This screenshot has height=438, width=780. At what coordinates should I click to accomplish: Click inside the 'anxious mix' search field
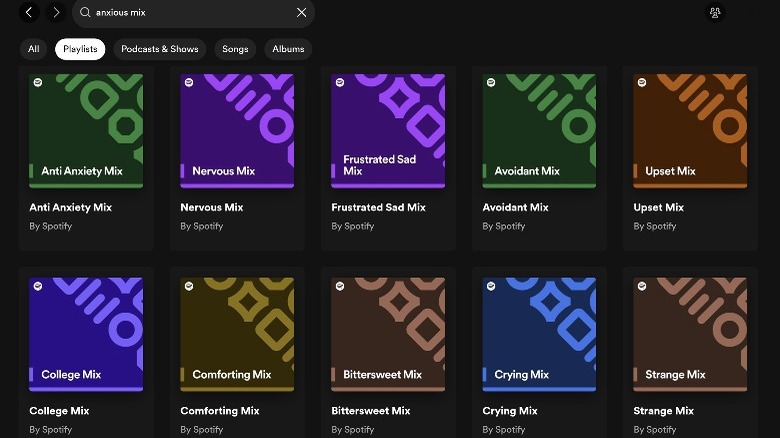pos(190,13)
